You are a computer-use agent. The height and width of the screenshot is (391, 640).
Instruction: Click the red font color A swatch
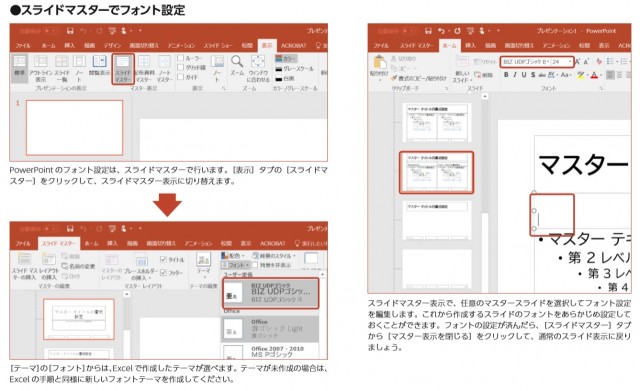(594, 75)
